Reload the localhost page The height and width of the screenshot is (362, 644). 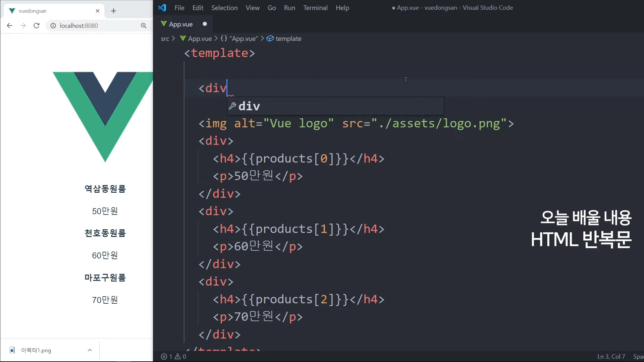tap(37, 25)
